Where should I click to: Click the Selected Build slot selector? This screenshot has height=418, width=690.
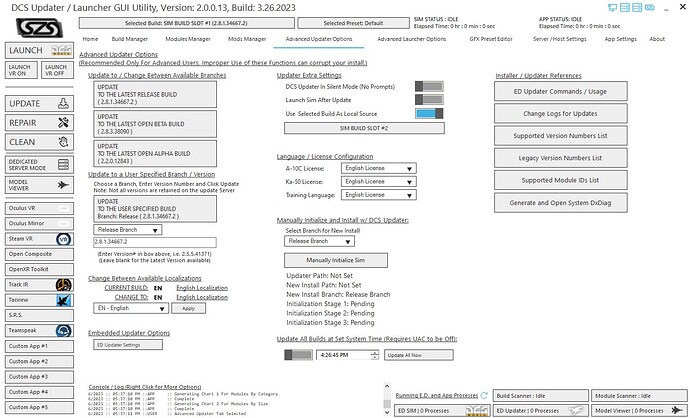187,23
